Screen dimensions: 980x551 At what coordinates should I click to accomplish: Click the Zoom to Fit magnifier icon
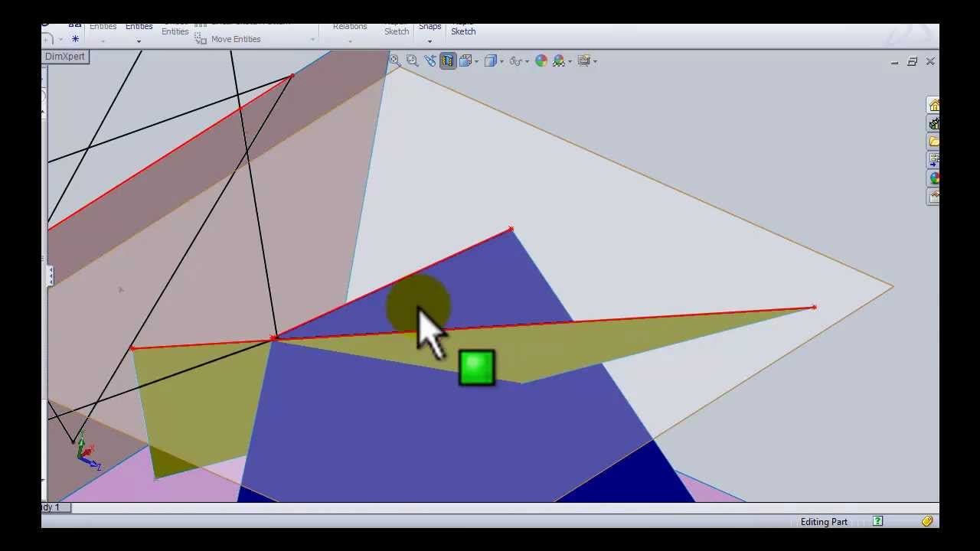[x=394, y=60]
